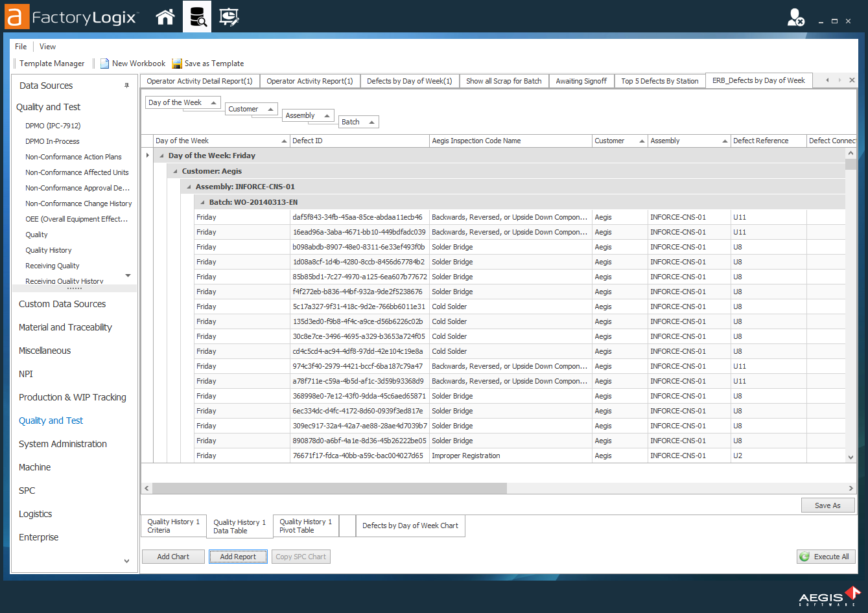Open the Template Manager
The height and width of the screenshot is (613, 868).
point(52,64)
